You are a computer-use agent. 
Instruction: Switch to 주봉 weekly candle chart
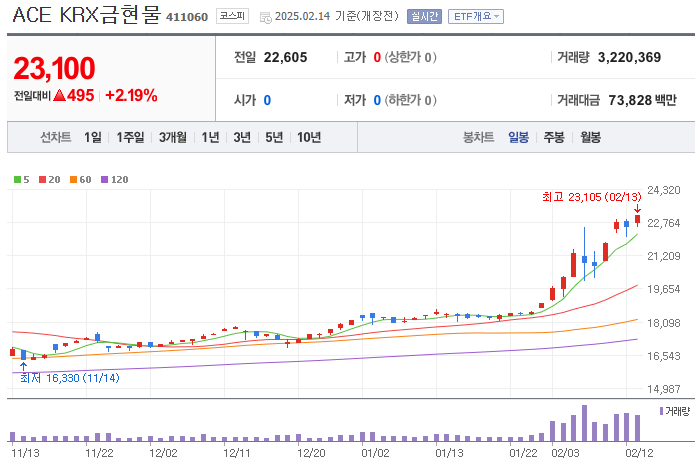tap(554, 137)
